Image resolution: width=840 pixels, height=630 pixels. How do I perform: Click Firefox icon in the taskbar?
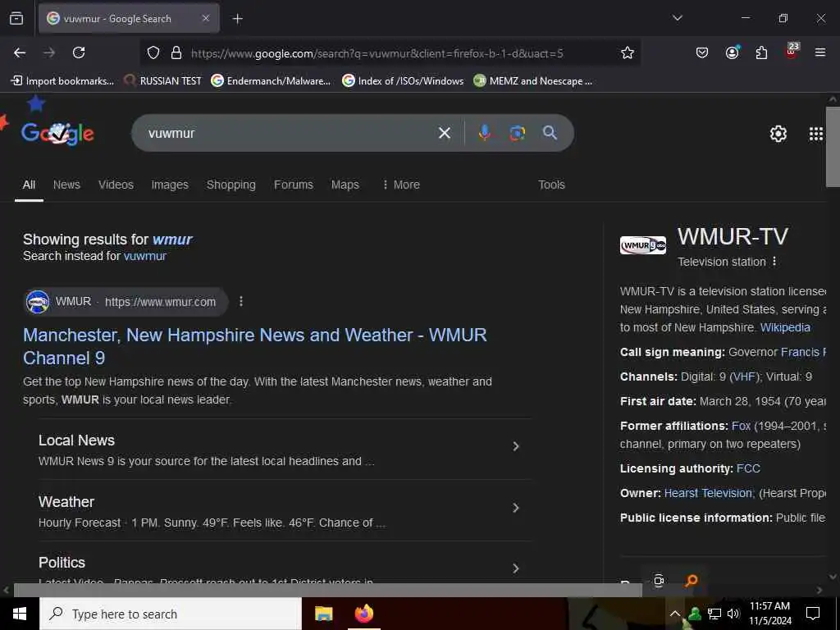pyautogui.click(x=364, y=614)
